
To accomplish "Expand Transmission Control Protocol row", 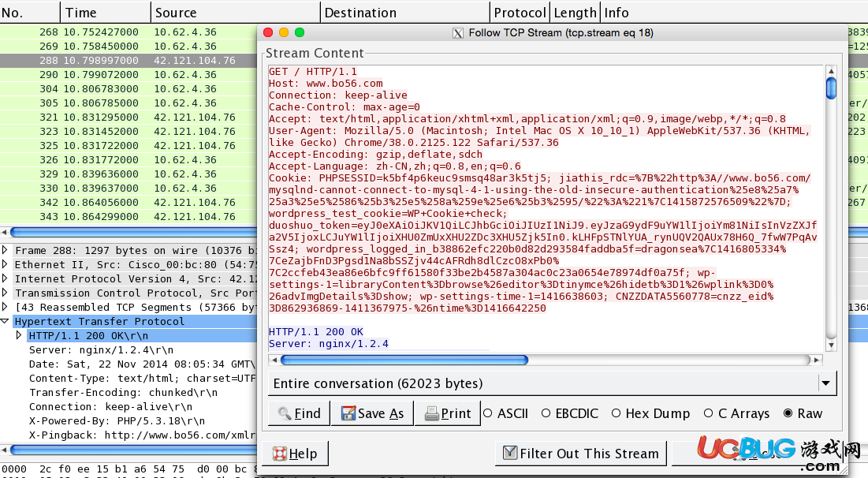I will [5, 293].
